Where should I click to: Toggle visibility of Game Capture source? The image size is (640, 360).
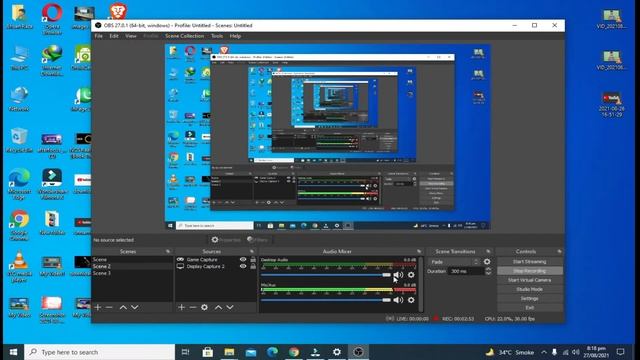(x=243, y=259)
